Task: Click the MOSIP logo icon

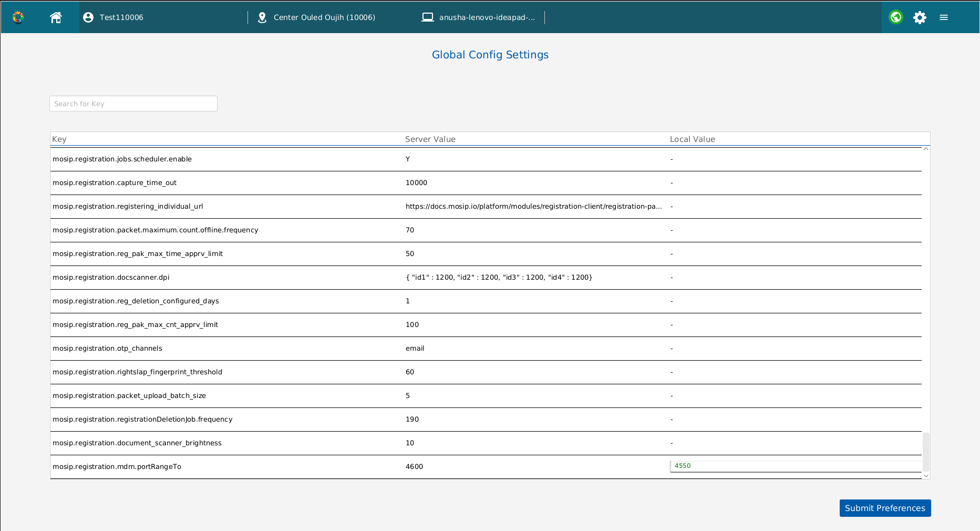Action: point(18,17)
